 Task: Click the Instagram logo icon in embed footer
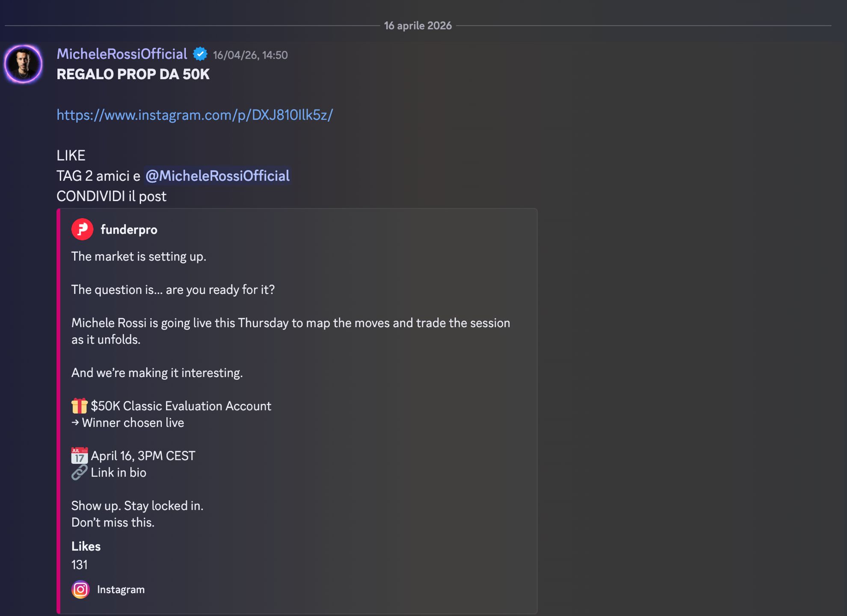tap(80, 589)
